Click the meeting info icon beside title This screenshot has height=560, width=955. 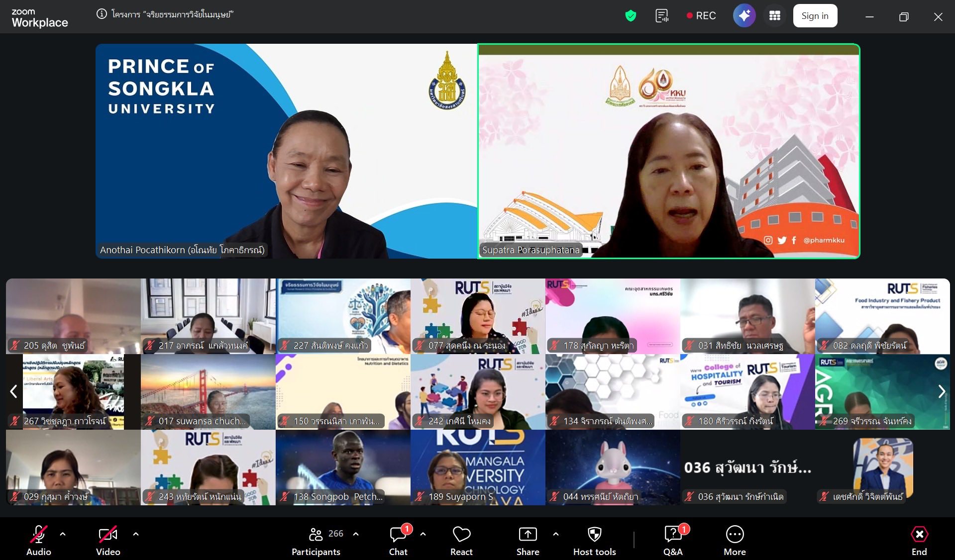coord(102,14)
